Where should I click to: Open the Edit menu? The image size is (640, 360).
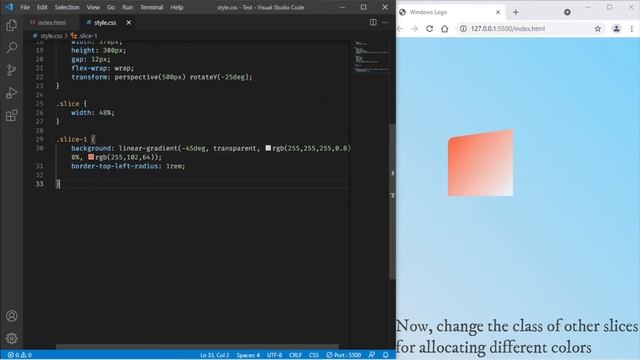[42, 7]
